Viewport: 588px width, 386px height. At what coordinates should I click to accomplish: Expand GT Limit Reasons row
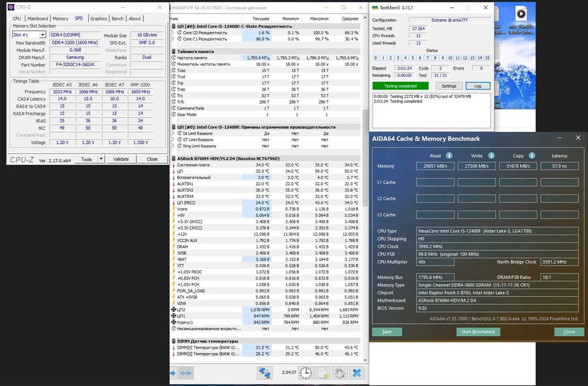pyautogui.click(x=173, y=139)
